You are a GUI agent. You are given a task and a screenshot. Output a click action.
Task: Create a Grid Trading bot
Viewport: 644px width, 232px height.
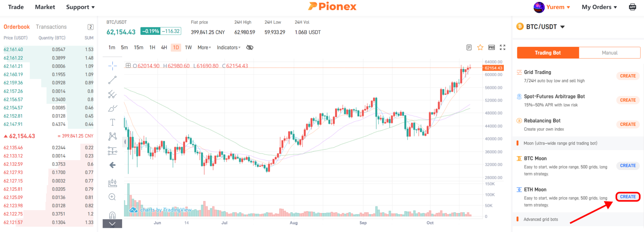pos(627,76)
